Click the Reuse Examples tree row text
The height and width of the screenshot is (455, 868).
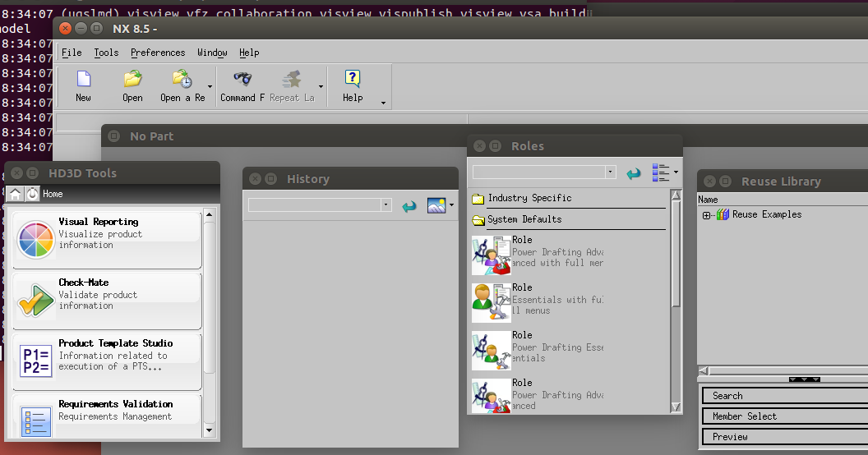[x=767, y=214]
